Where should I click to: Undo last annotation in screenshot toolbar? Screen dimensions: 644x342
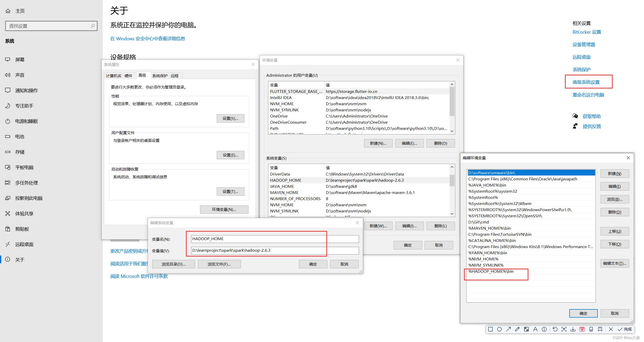click(x=555, y=329)
